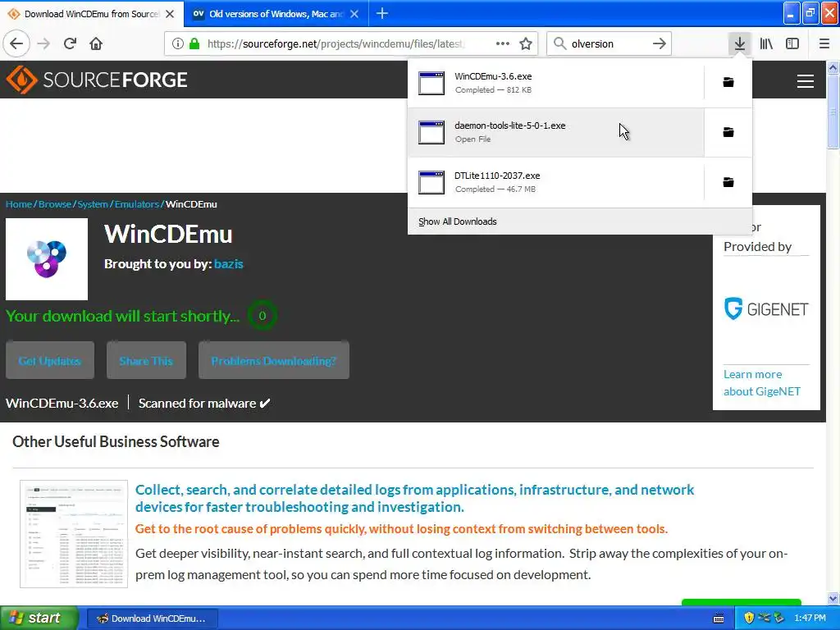This screenshot has height=630, width=840.
Task: Click the keyboard icon in the taskbar
Action: click(x=719, y=619)
